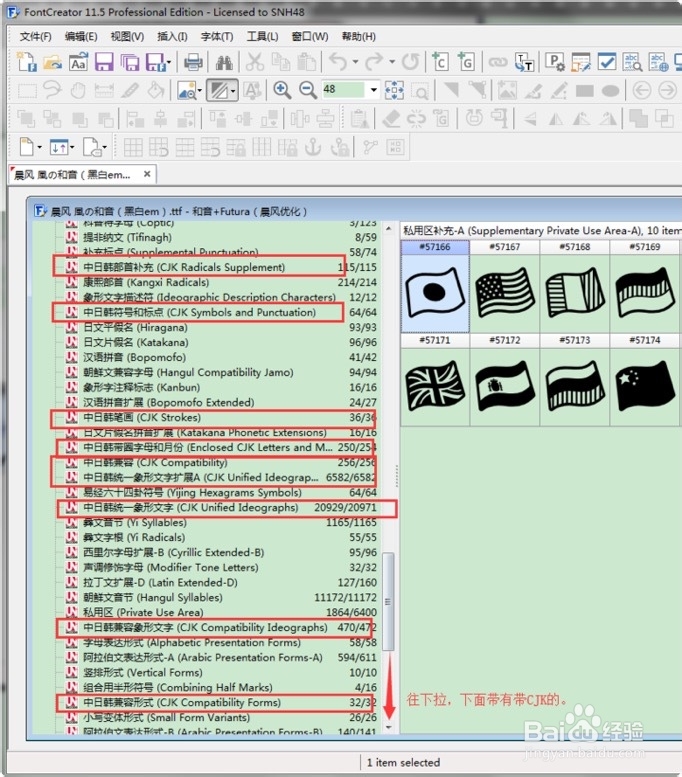
Task: Click the Zoom to fit icon
Action: pos(394,90)
